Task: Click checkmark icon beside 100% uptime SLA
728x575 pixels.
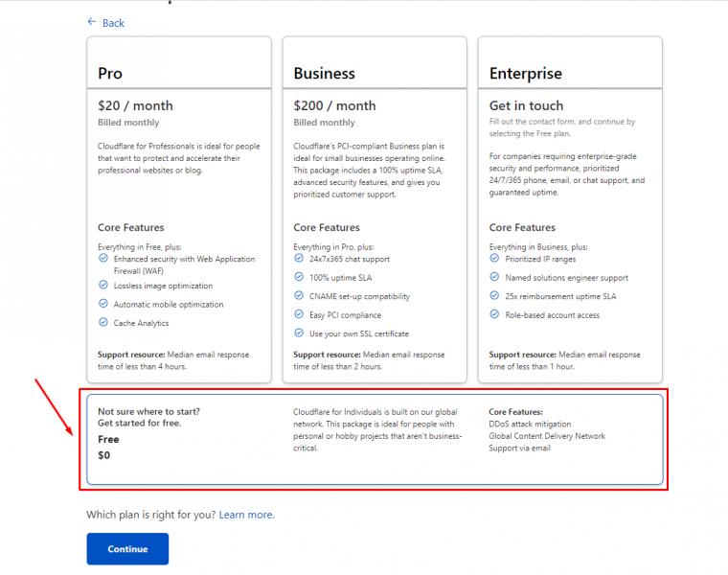Action: pyautogui.click(x=299, y=277)
